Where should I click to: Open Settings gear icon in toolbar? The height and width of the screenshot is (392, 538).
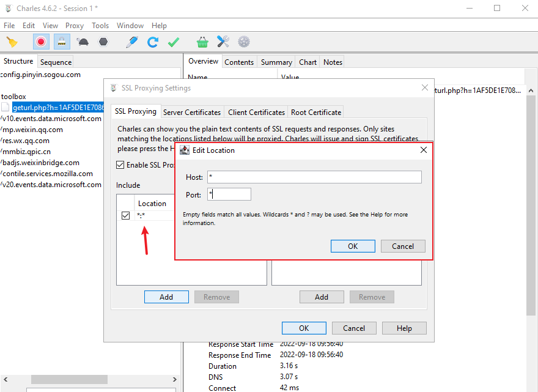click(x=244, y=42)
